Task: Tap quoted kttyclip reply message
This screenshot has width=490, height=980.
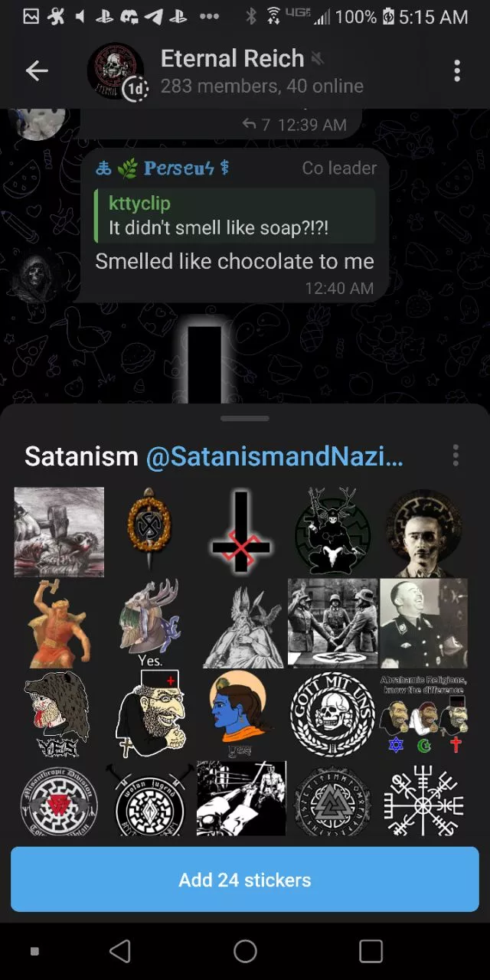Action: pyautogui.click(x=234, y=216)
